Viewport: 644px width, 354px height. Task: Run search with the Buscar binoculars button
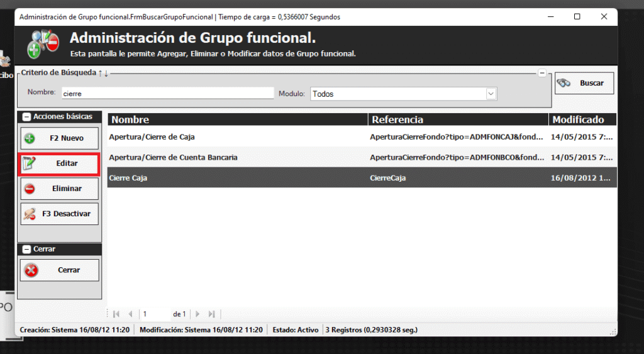(x=584, y=83)
